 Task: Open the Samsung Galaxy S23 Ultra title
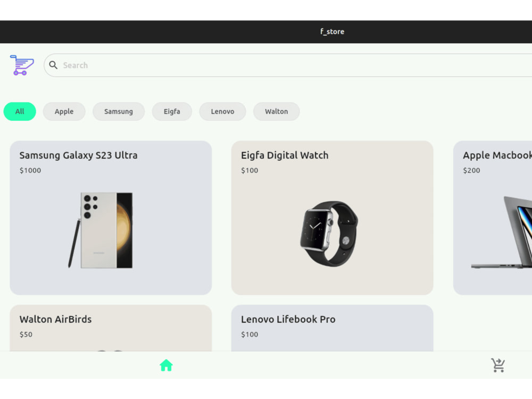[78, 155]
